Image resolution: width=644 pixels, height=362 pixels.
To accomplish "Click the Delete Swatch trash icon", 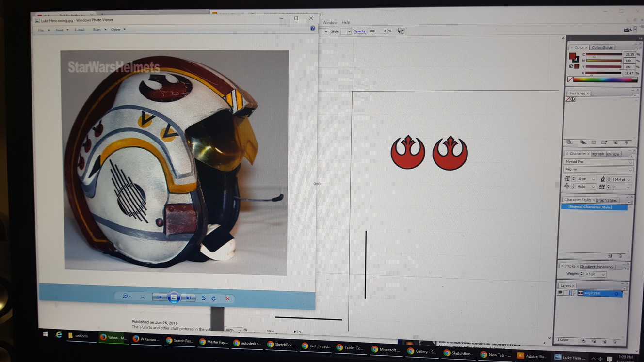I will point(626,143).
